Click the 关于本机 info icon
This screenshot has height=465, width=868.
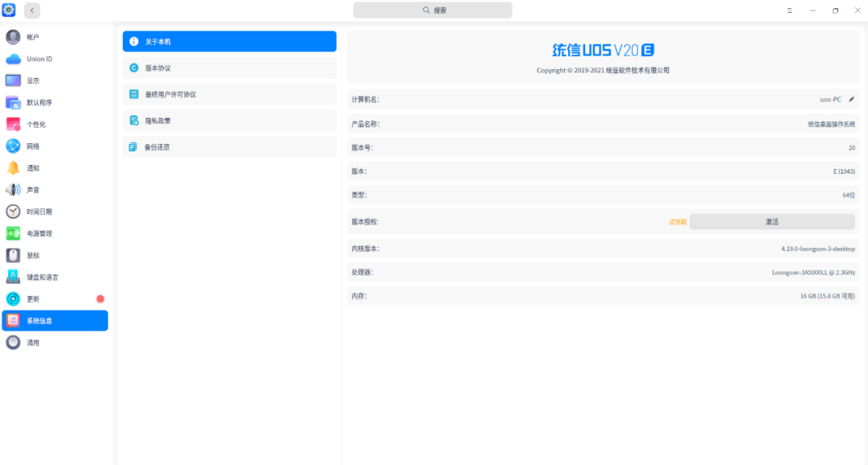tap(133, 42)
